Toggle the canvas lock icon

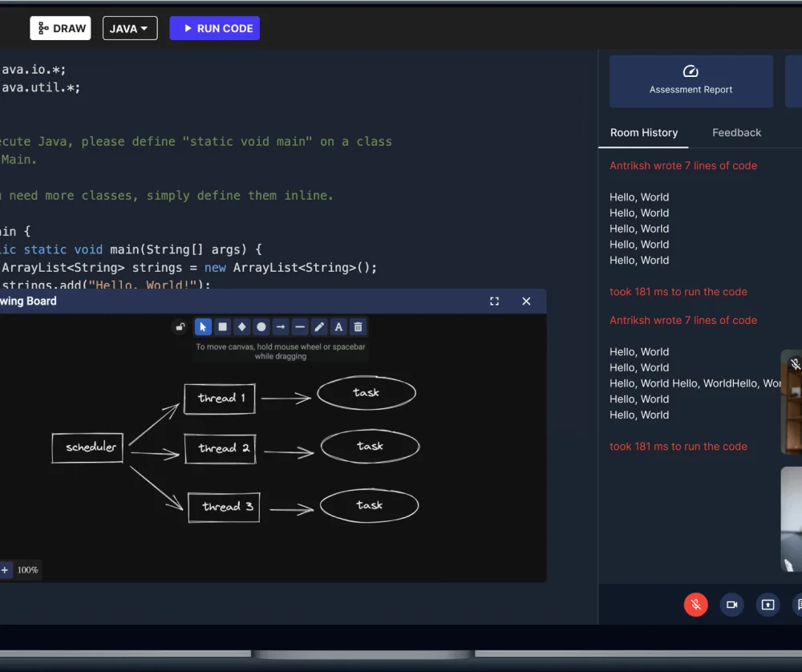point(180,326)
